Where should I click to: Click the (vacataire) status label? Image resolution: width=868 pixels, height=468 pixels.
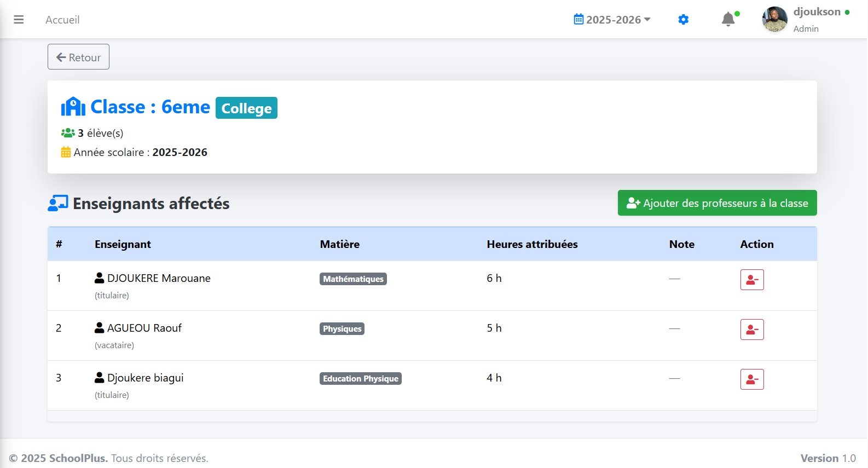(x=114, y=345)
